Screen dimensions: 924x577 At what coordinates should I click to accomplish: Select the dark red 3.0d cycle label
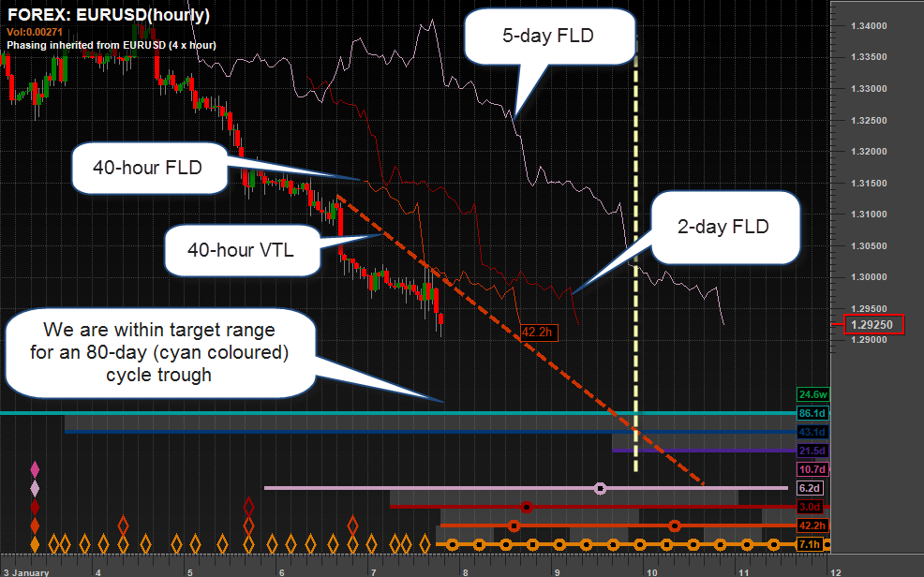(x=810, y=507)
